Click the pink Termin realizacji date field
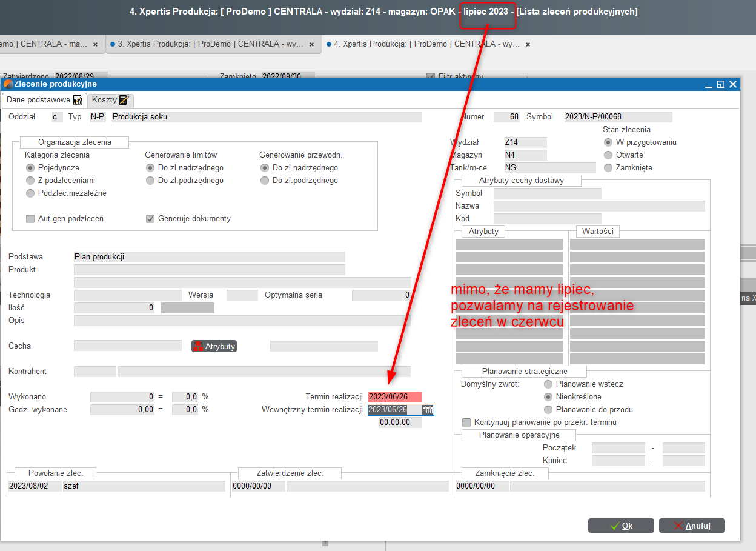The image size is (756, 551). pyautogui.click(x=394, y=397)
